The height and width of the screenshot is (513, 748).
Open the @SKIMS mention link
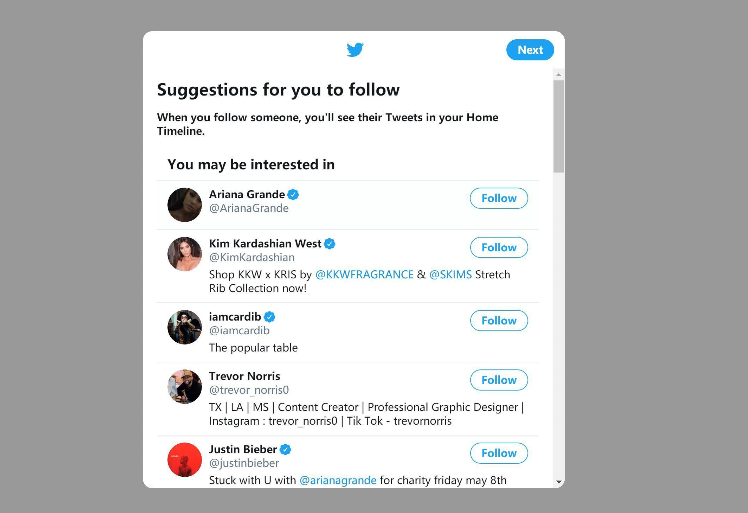pyautogui.click(x=450, y=274)
